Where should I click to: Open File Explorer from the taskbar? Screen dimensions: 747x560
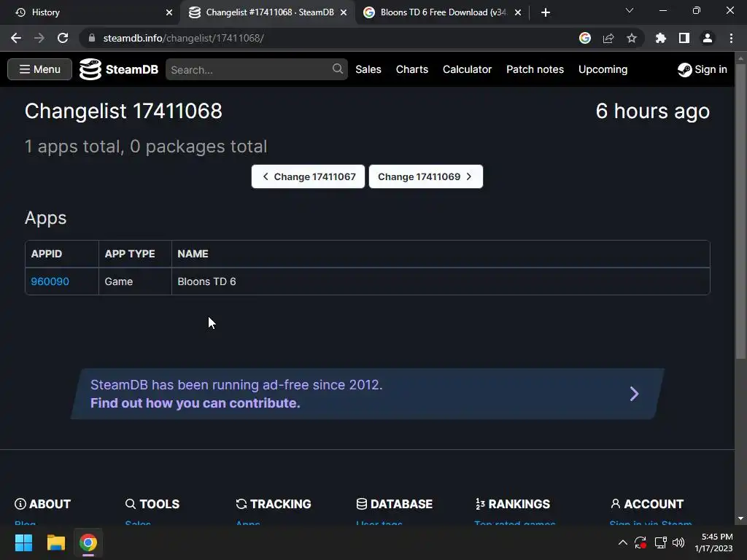coord(55,542)
